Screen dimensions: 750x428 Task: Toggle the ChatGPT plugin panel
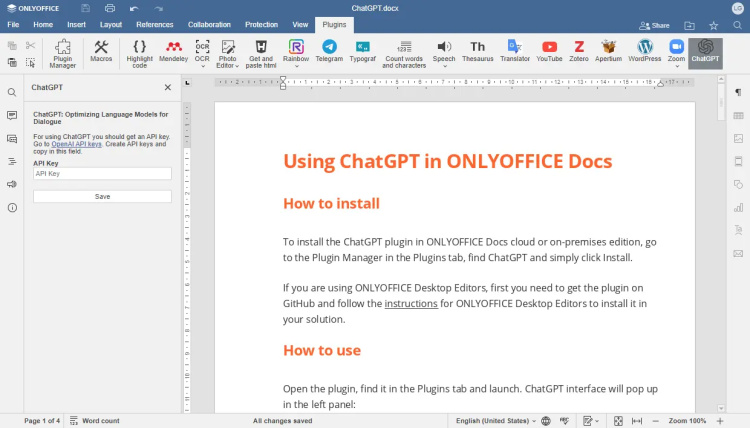coord(705,51)
